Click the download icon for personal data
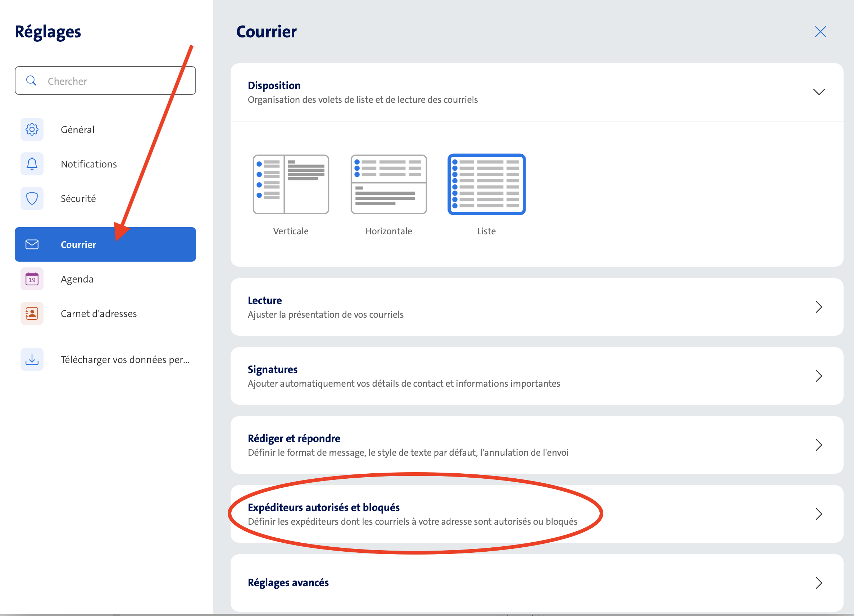Viewport: 854px width, 616px height. point(32,359)
